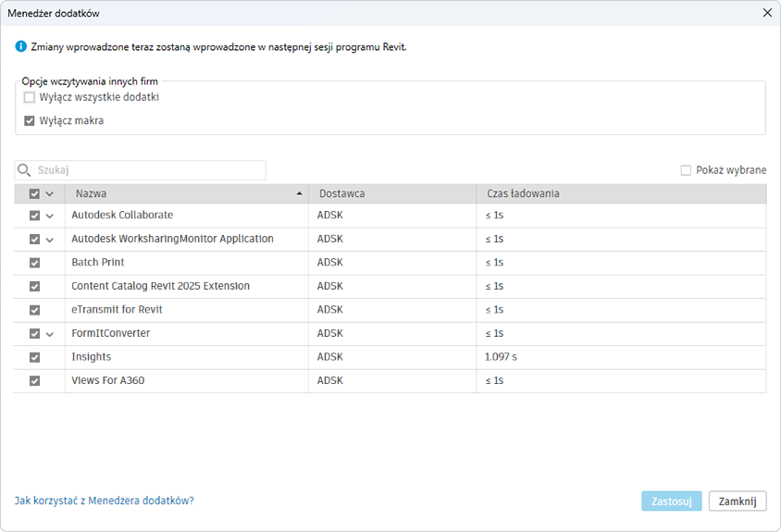This screenshot has width=781, height=532.
Task: Enable the Wyłącz wszystkie dodatki checkbox
Action: click(x=30, y=97)
